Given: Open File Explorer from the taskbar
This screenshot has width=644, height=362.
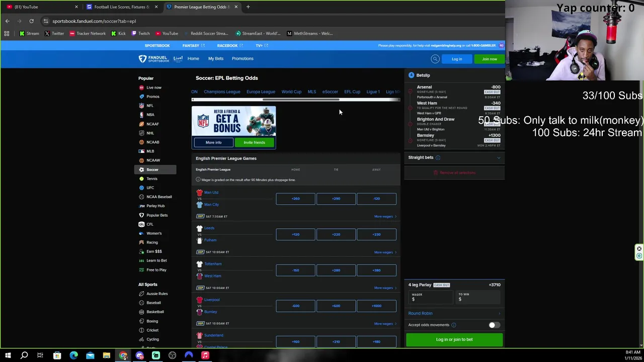Looking at the screenshot, I should tap(107, 355).
